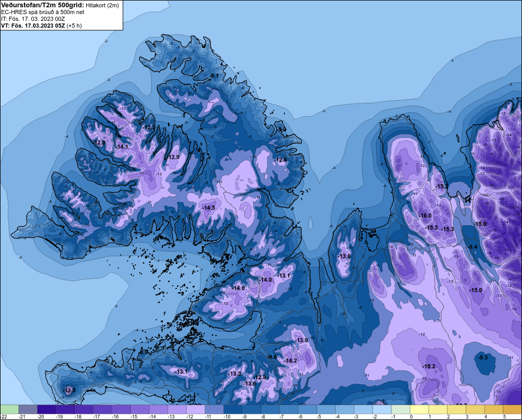Click the legend swatch above the -22 label
The width and height of the screenshot is (522, 420).
tap(9, 410)
